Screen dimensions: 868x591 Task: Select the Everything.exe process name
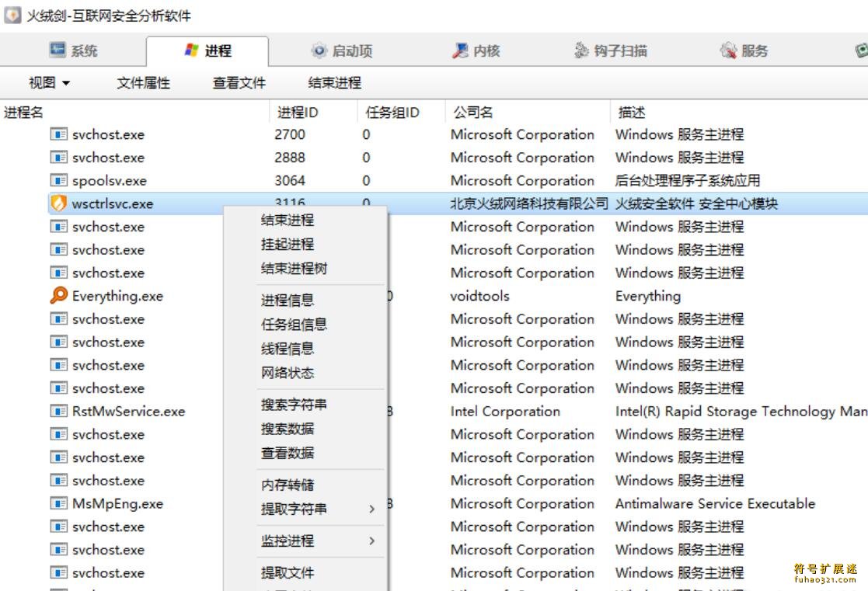pyautogui.click(x=117, y=296)
